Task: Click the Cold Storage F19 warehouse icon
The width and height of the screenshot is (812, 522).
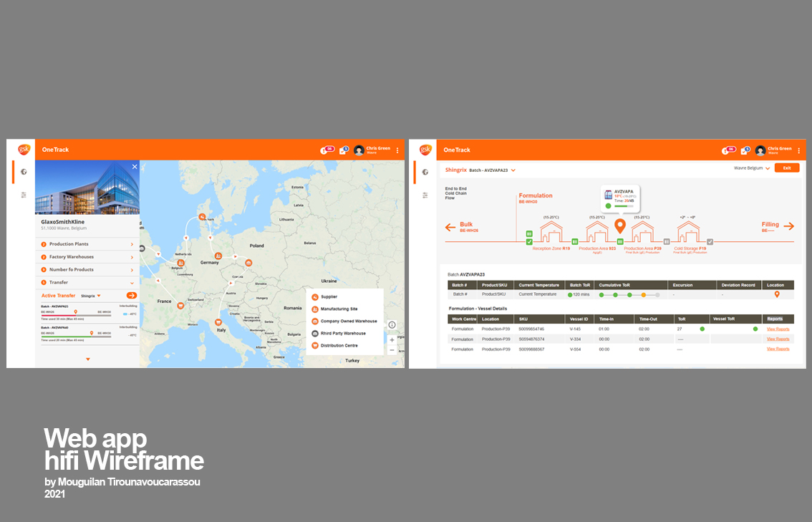Action: coord(688,233)
